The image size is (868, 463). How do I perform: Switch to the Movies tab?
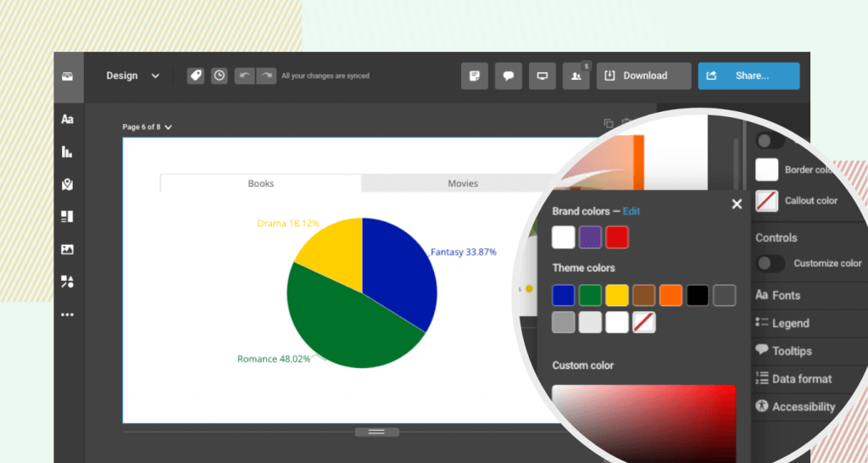(463, 183)
